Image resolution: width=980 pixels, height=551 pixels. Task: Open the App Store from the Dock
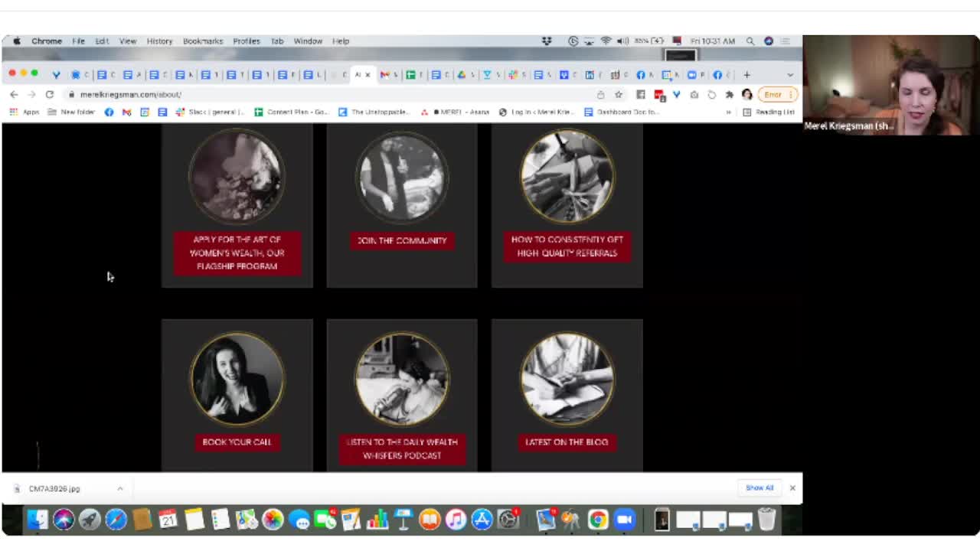coord(482,520)
